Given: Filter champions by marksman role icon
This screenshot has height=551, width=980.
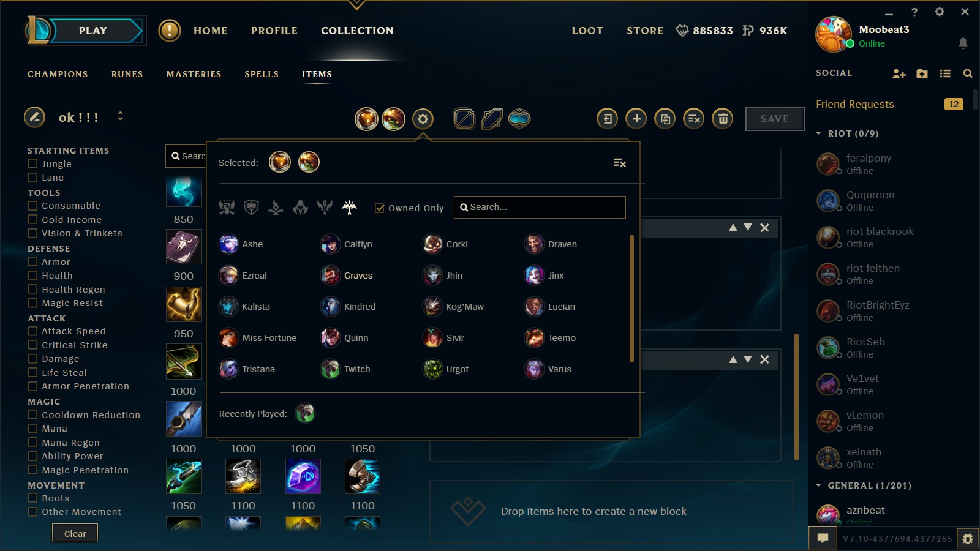Looking at the screenshot, I should pos(349,208).
